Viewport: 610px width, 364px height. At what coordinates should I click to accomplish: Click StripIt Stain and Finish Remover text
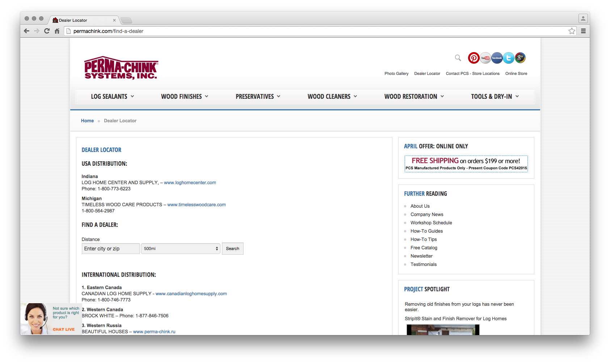(455, 319)
